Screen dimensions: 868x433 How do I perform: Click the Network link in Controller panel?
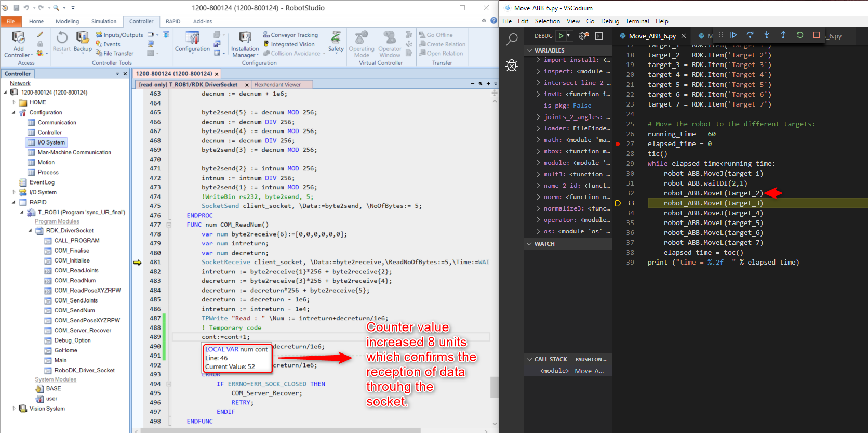coord(20,83)
